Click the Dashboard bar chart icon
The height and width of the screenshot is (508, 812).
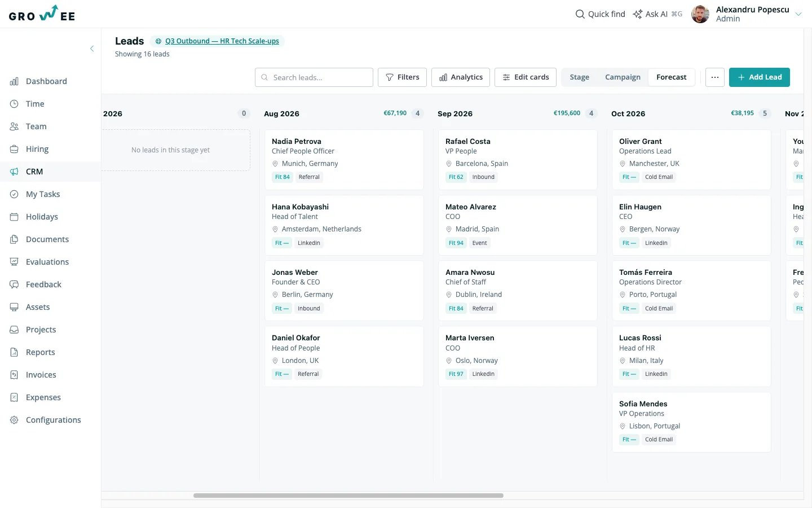click(14, 81)
